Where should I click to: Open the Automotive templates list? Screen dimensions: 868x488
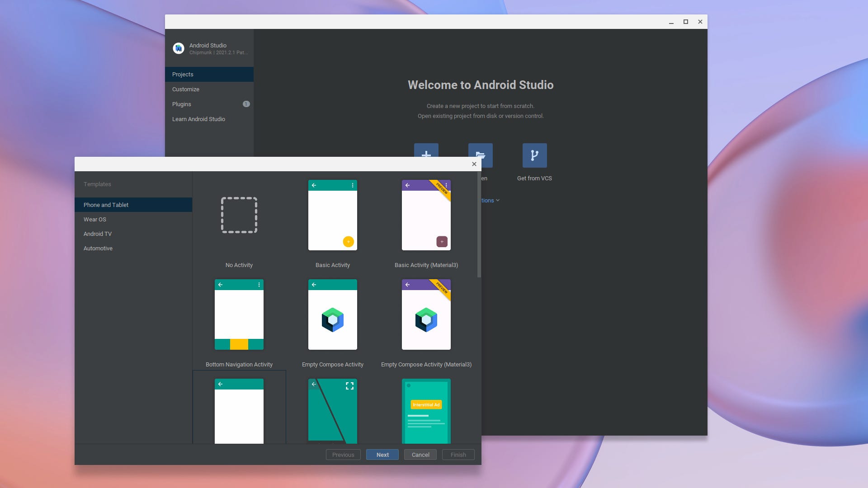[x=98, y=248]
